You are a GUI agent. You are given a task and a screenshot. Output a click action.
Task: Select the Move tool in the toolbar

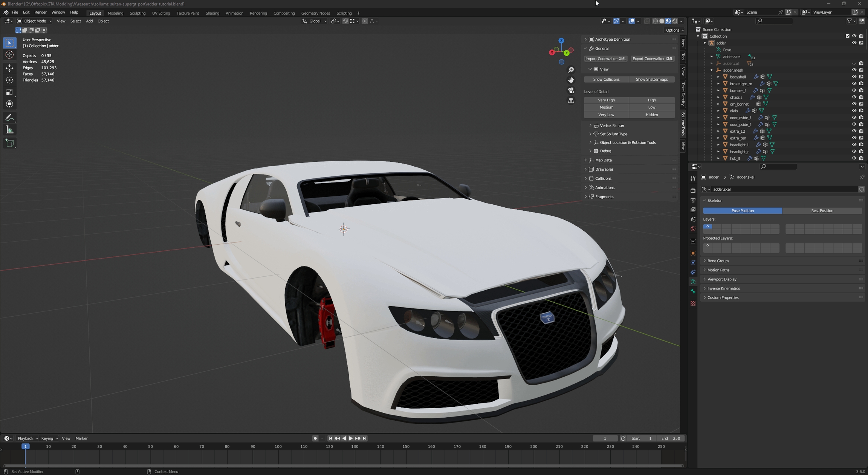(9, 68)
